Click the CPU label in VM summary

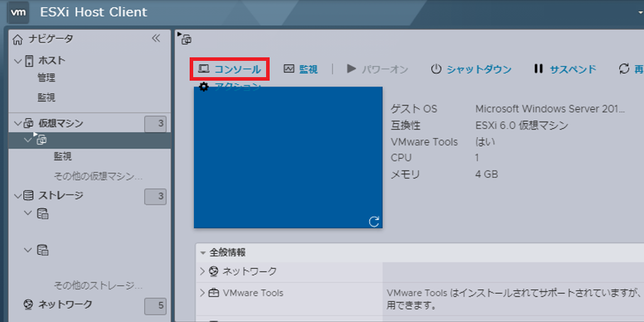401,158
